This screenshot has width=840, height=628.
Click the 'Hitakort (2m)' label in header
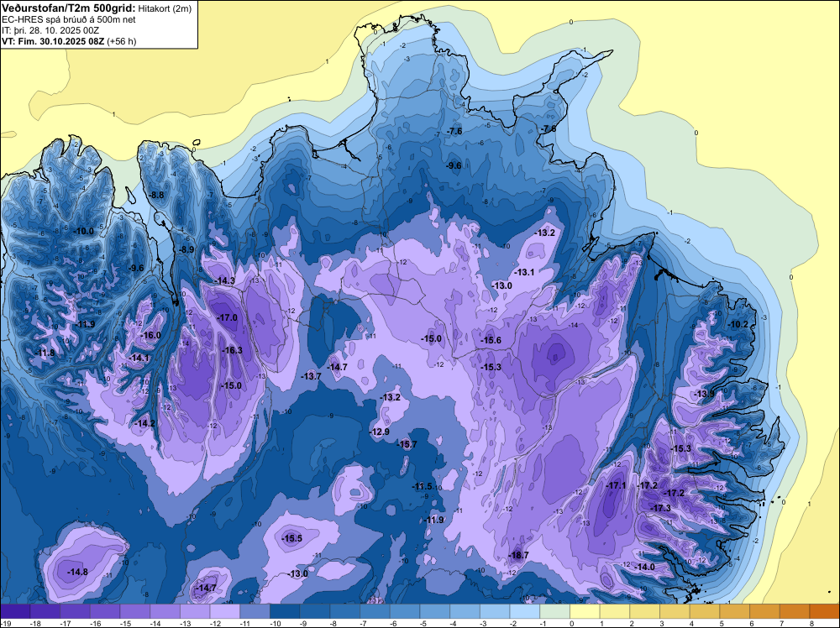pyautogui.click(x=165, y=8)
